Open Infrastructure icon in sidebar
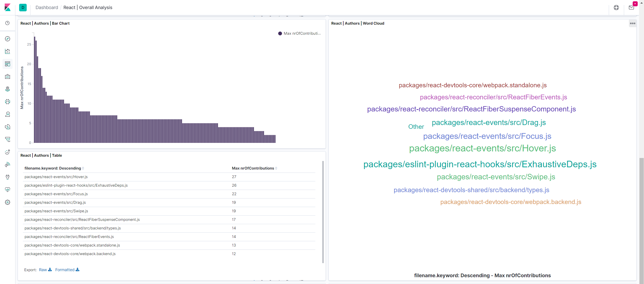The image size is (644, 284). (8, 114)
